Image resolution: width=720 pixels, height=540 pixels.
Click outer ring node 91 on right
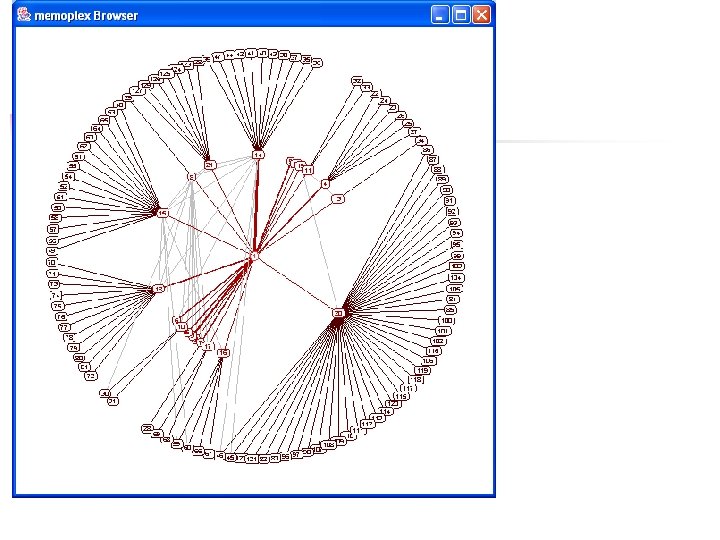(450, 200)
